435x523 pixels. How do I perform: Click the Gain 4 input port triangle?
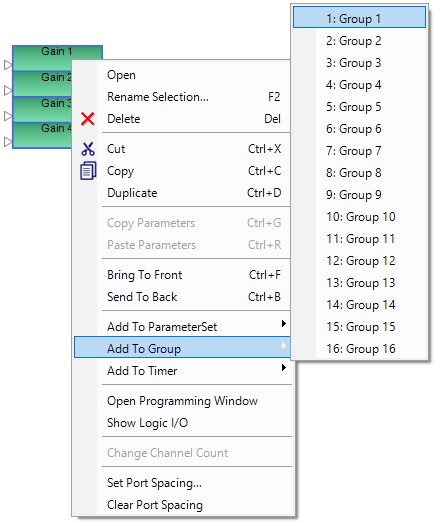click(x=8, y=142)
